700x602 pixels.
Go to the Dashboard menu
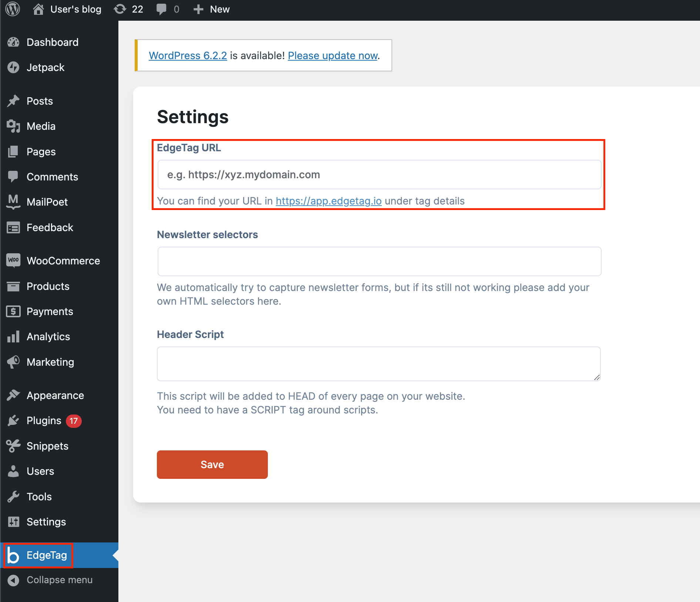pyautogui.click(x=53, y=42)
